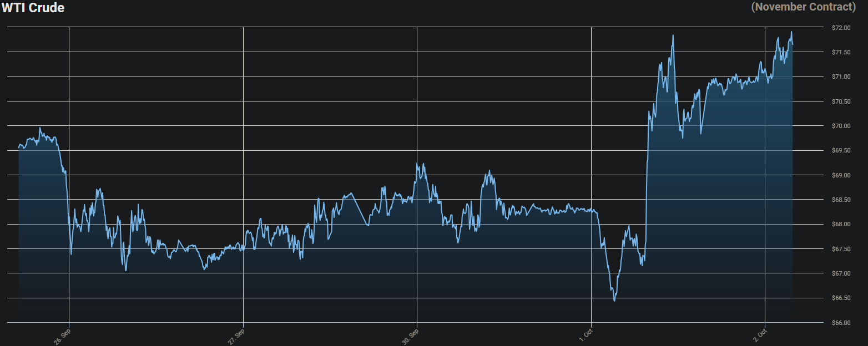This screenshot has width=868, height=346.
Task: Click the $71.00 price axis label
Action: tap(841, 77)
